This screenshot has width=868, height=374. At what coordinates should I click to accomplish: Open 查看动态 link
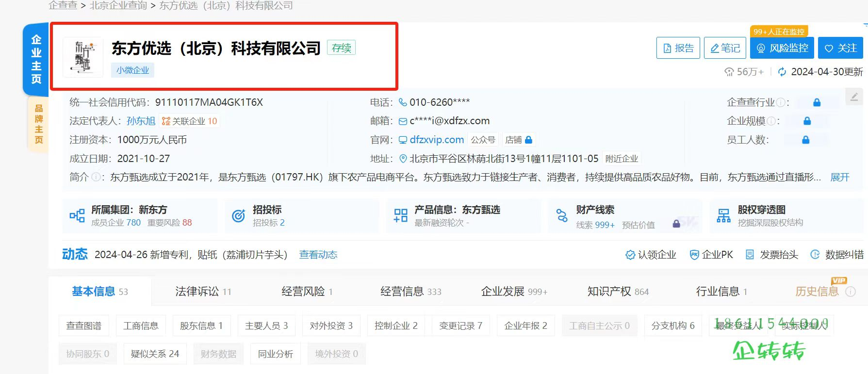click(x=318, y=255)
